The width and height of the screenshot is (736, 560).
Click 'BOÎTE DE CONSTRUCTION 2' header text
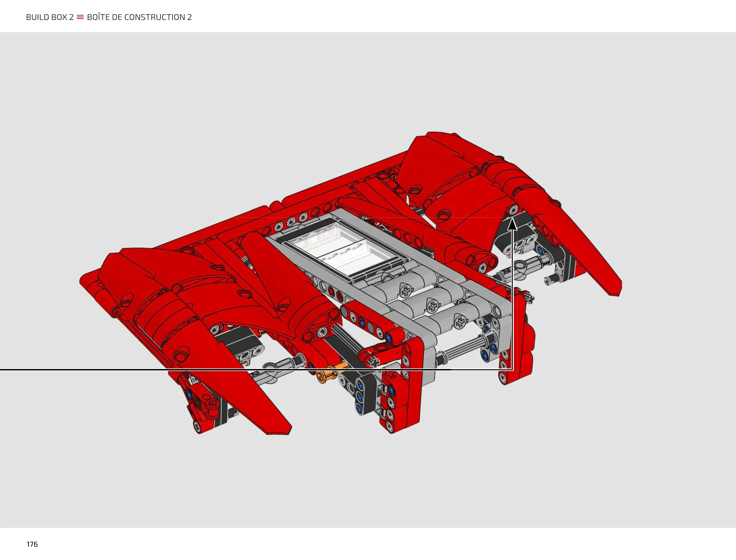point(139,17)
